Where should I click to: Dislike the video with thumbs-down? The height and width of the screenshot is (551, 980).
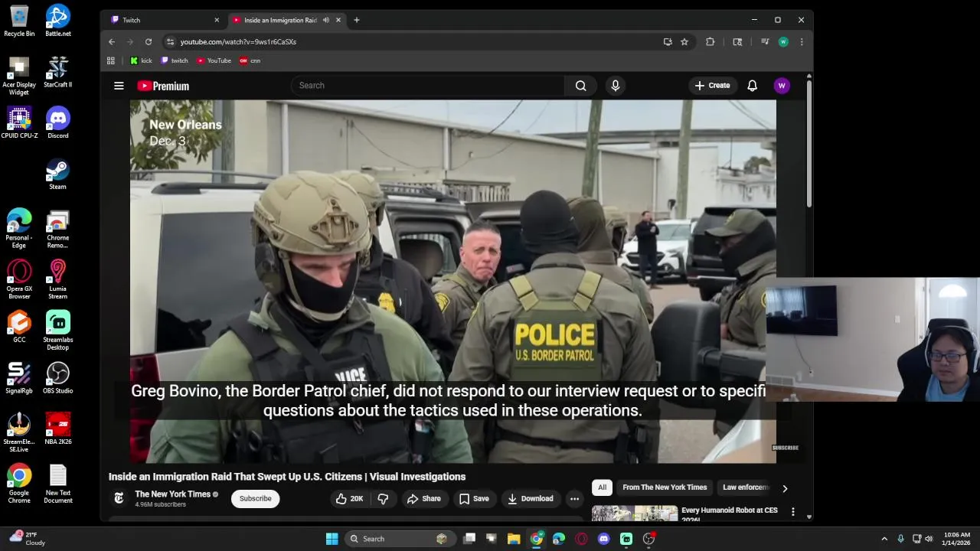(383, 499)
